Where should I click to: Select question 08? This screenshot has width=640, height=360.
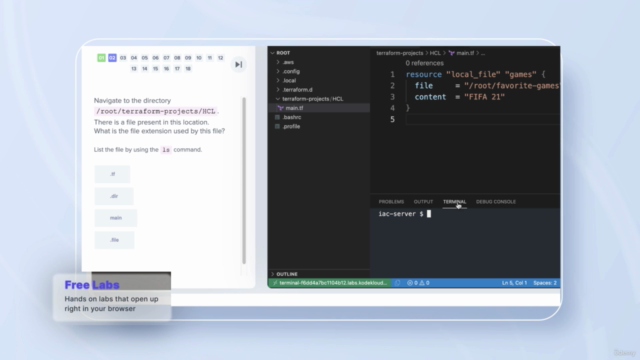tap(177, 58)
